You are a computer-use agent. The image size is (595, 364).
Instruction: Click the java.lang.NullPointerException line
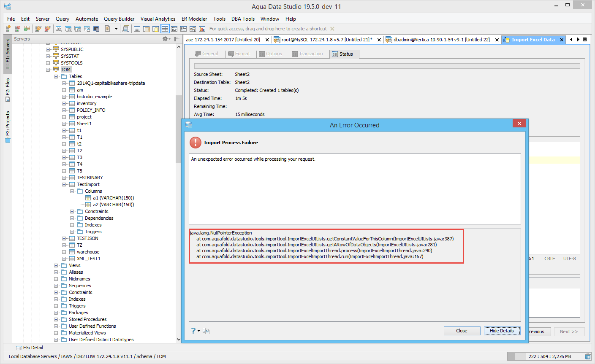[221, 233]
